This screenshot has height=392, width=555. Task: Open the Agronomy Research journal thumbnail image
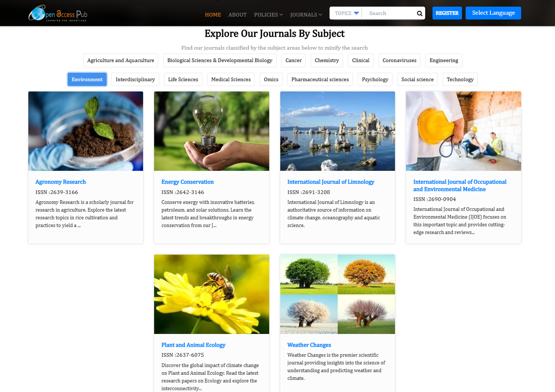tap(85, 131)
